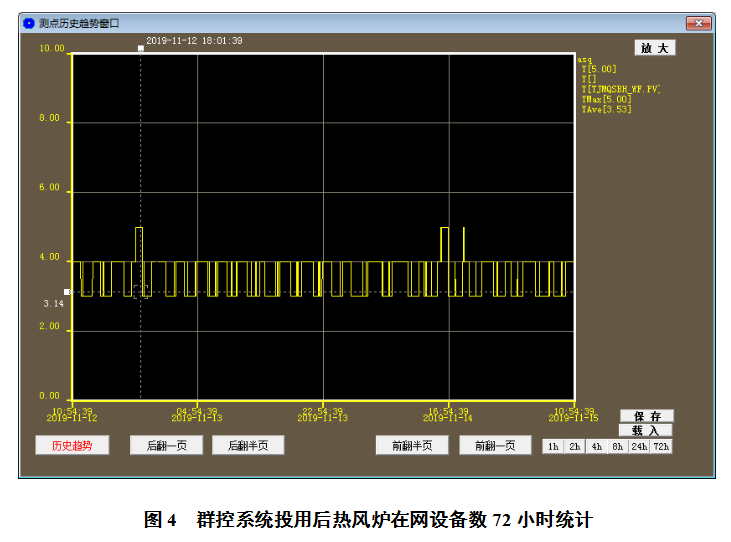This screenshot has height=542, width=731.
Task: Choose the 72h time range
Action: click(661, 447)
